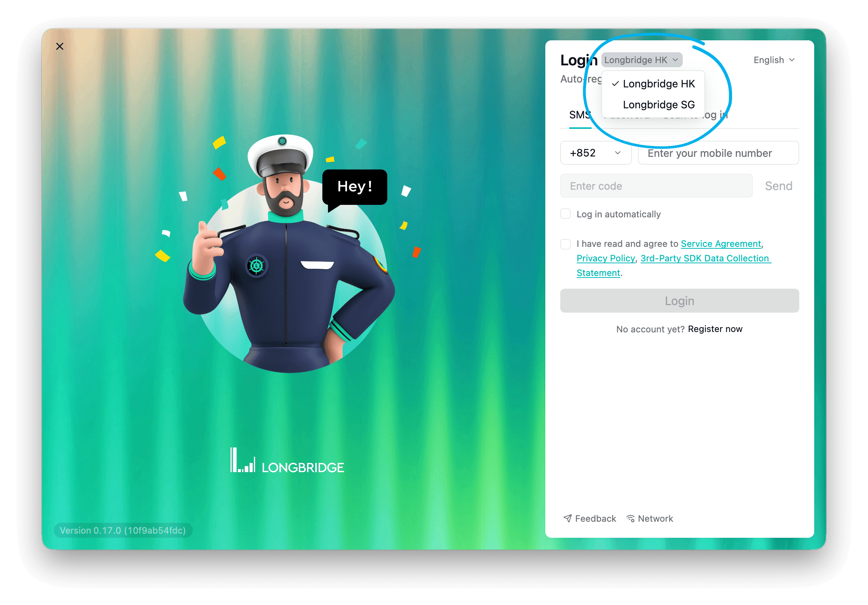Enable the Log in automatically checkbox

click(565, 214)
